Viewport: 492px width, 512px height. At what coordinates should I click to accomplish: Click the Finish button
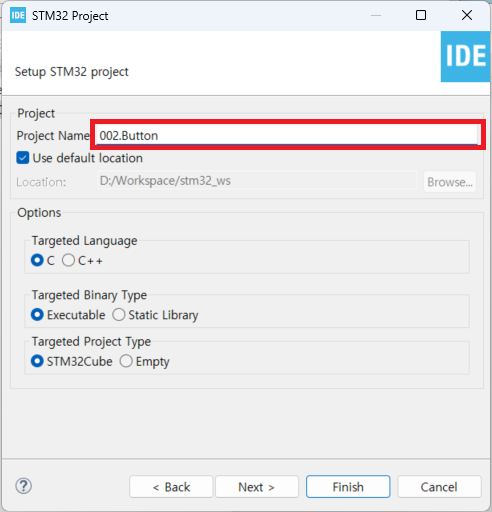tap(348, 487)
